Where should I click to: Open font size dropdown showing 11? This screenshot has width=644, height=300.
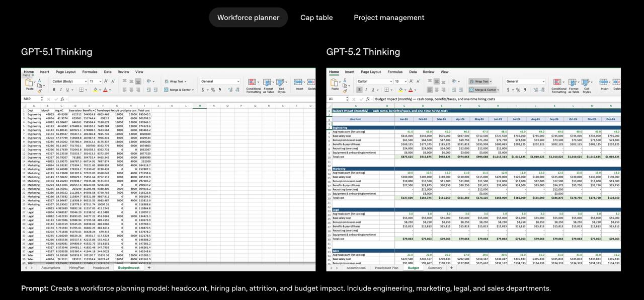tap(95, 81)
